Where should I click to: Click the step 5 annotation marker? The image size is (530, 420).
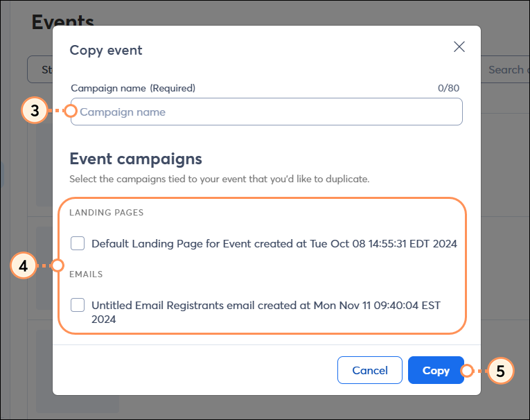click(x=500, y=371)
